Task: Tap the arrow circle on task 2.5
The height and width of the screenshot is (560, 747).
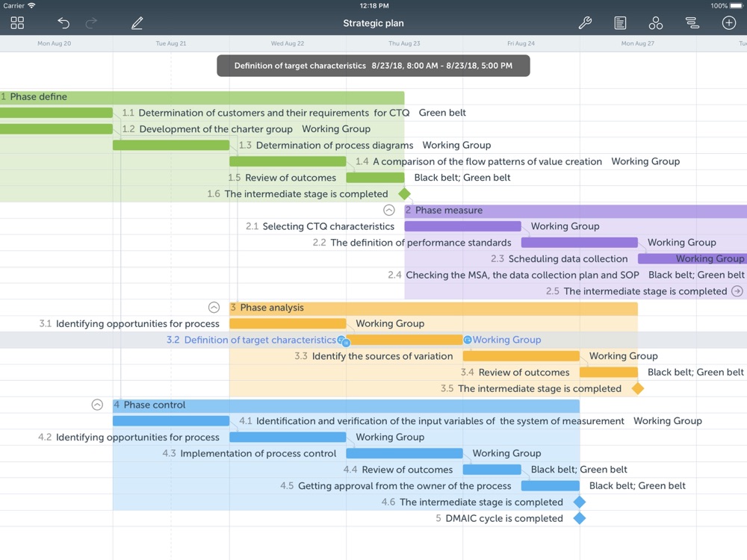Action: click(737, 291)
